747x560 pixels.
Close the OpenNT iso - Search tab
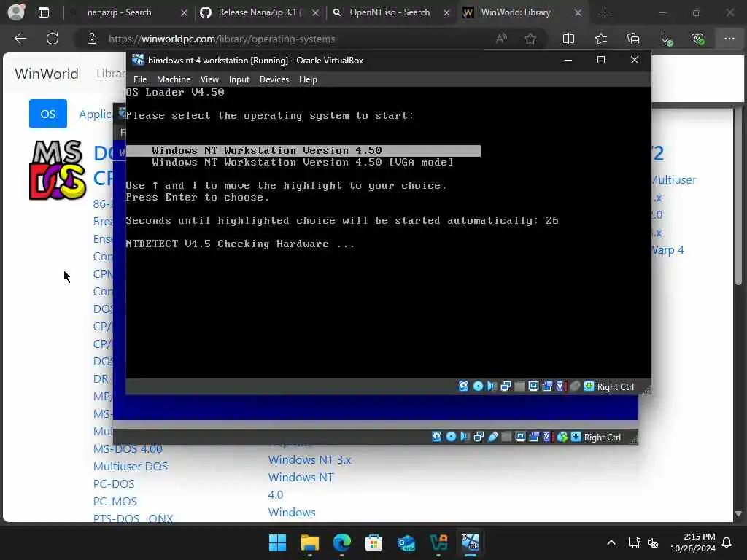[446, 13]
